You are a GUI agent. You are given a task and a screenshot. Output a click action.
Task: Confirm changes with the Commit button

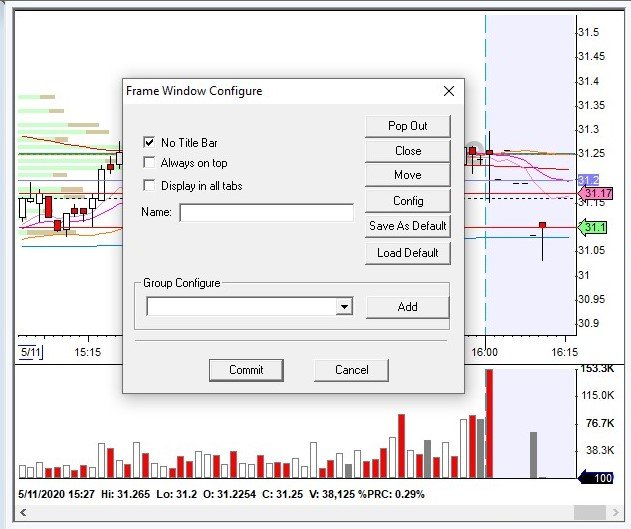coord(246,370)
